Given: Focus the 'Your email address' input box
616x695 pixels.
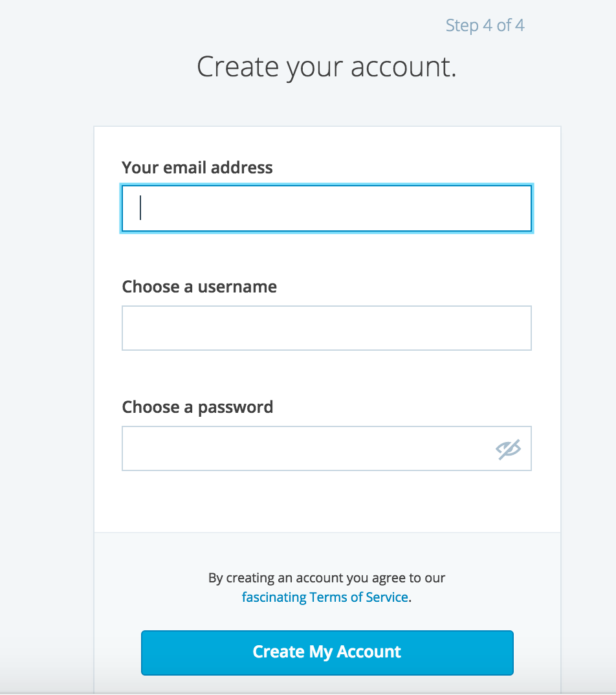Looking at the screenshot, I should click(327, 208).
